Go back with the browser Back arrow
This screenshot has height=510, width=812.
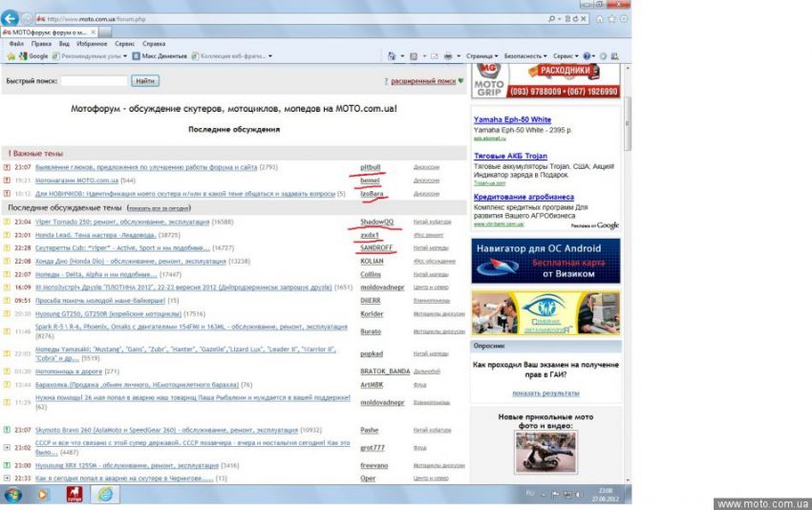click(x=10, y=19)
